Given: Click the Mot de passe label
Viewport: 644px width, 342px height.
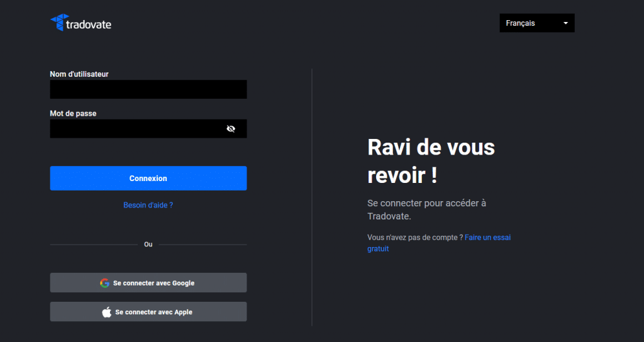Looking at the screenshot, I should pos(73,114).
